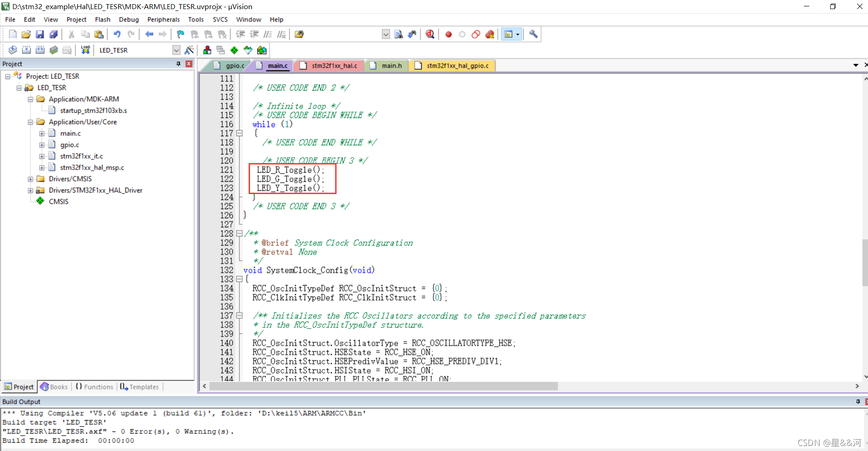868x451 pixels.
Task: Open Find in Files icon
Action: click(299, 34)
